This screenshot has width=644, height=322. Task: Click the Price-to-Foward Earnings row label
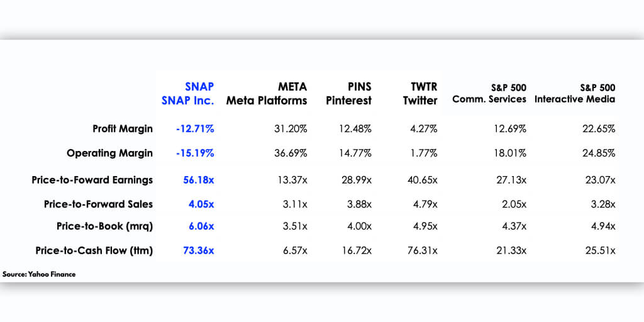point(92,180)
